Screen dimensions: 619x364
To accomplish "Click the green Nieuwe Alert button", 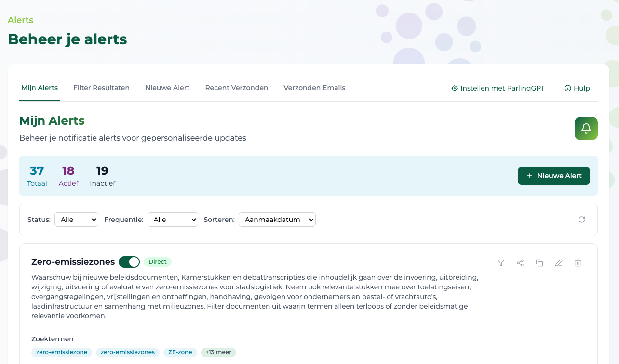I will [554, 176].
